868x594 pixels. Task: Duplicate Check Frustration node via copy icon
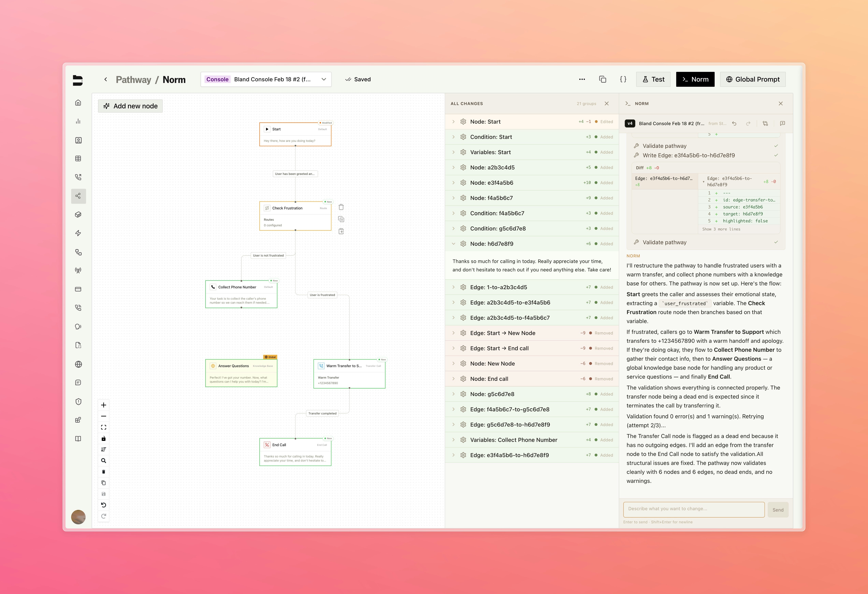point(341,219)
